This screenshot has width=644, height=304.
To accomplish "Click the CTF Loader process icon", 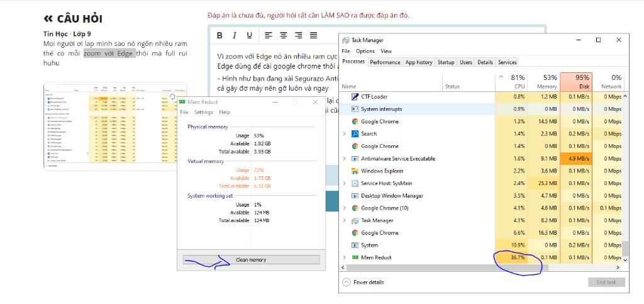I will (355, 96).
